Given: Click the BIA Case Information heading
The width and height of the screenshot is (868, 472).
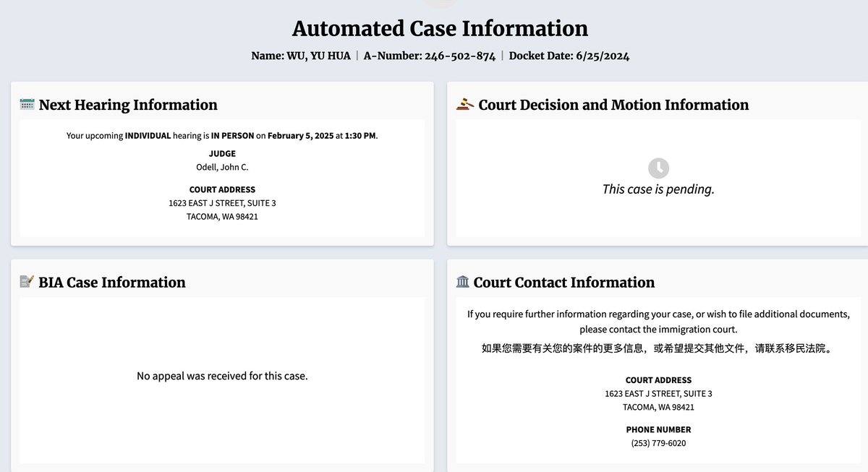Looking at the screenshot, I should coord(112,282).
